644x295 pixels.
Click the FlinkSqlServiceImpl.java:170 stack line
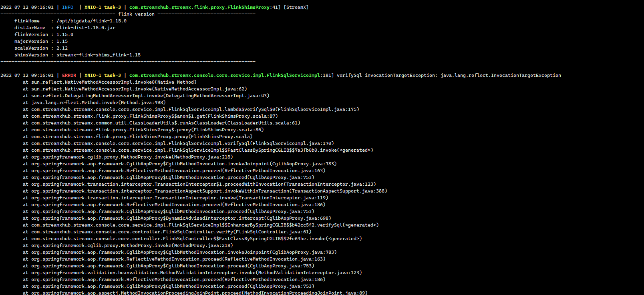tap(178, 143)
